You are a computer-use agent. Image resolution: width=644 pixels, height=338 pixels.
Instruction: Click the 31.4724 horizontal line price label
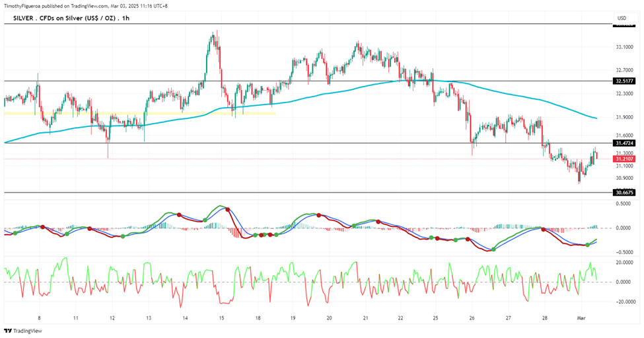coord(624,143)
